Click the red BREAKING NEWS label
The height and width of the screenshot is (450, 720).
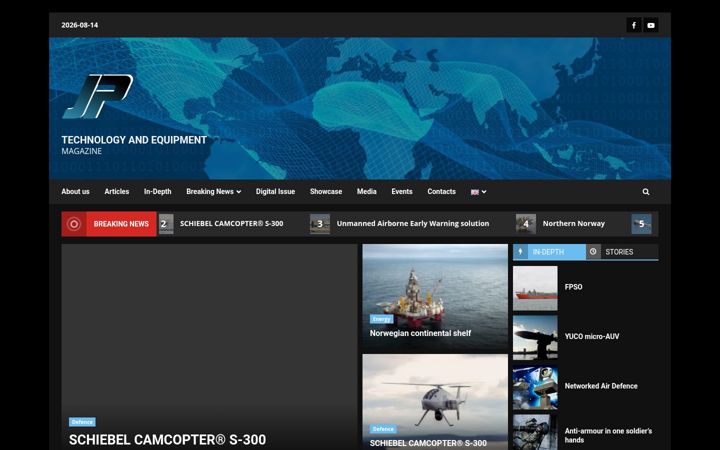[x=121, y=224]
